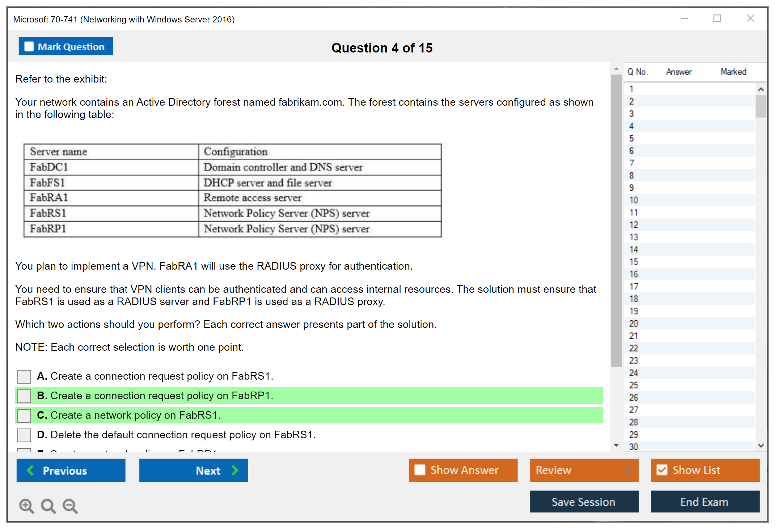Screen dimensions: 778x532
Task: Click the reset zoom magnifier icon
Action: 48,506
